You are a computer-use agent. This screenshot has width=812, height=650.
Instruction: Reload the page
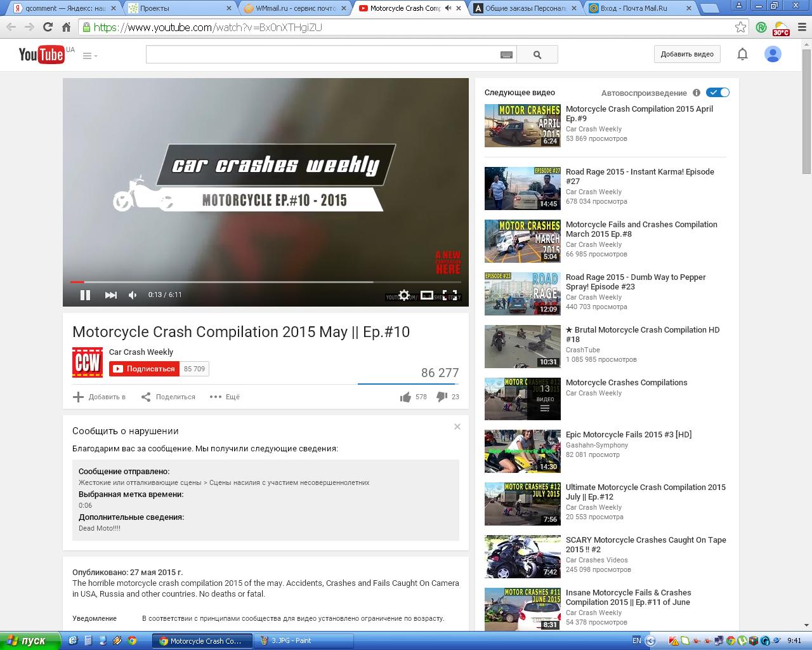click(x=48, y=27)
